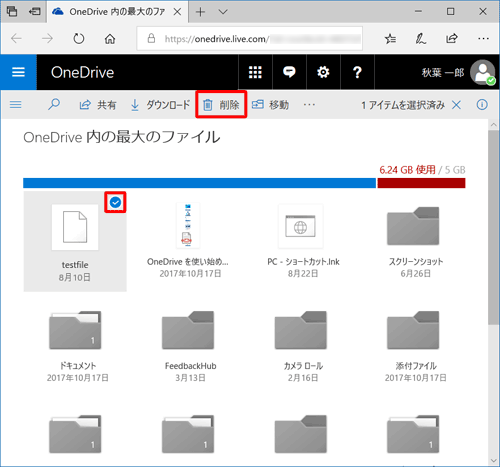The width and height of the screenshot is (500, 467).
Task: Click the page scrollbar down arrow
Action: pos(494,461)
